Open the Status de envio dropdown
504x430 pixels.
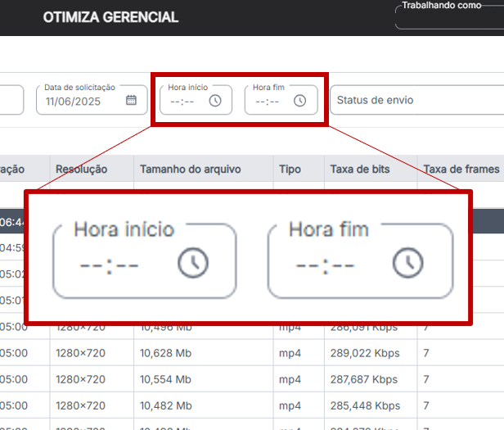(x=417, y=100)
